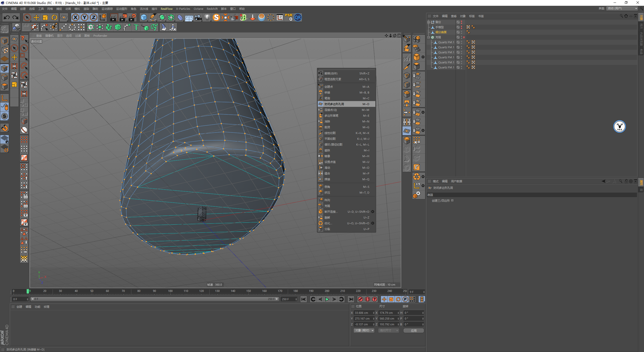Click the Undo arrow icon

(7, 17)
